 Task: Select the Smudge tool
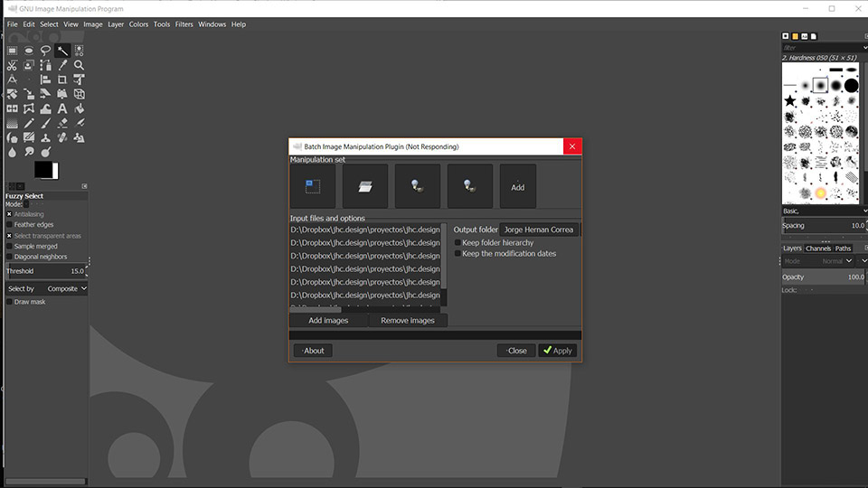(29, 152)
